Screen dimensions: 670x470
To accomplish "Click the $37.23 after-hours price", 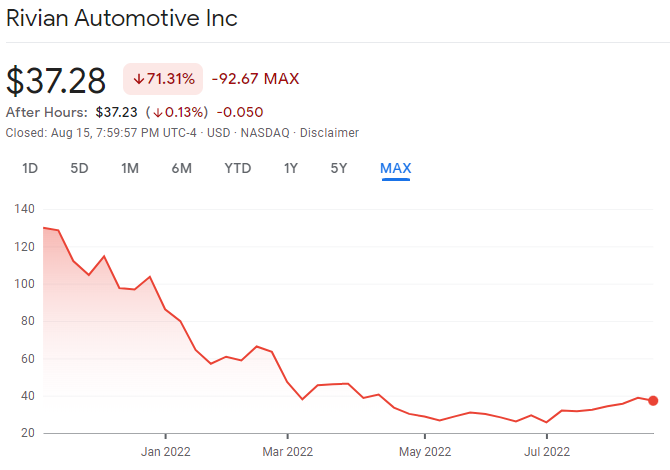I will [116, 112].
